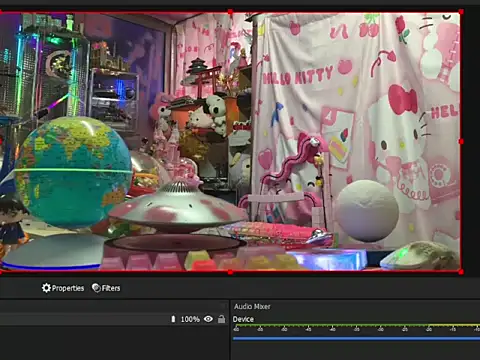480x360 pixels.
Task: Click the Audio Mixer panel title
Action: coord(252,306)
